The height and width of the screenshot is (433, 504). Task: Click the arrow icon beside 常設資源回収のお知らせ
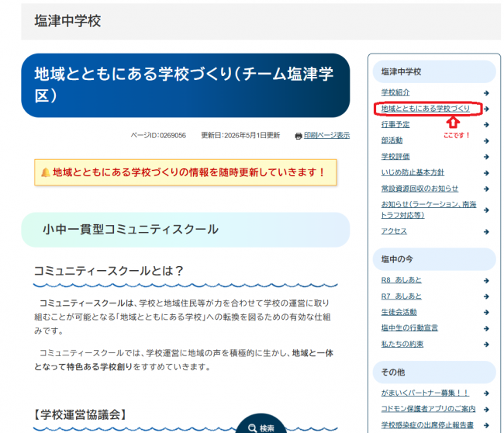[x=486, y=189]
